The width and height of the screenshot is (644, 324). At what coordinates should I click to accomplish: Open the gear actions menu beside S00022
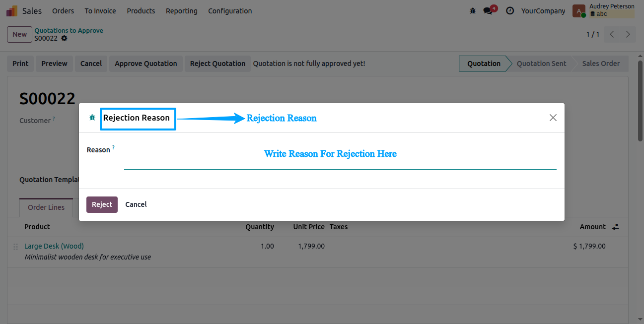[64, 38]
